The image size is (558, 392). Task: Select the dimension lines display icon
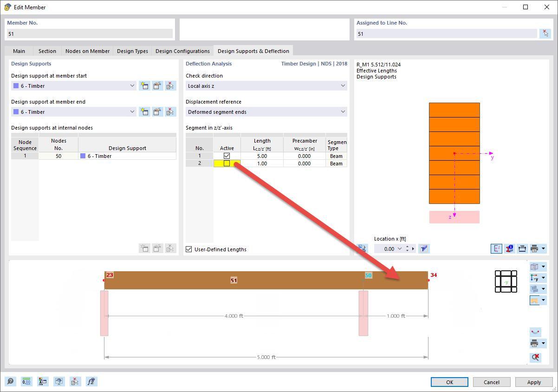pos(522,248)
